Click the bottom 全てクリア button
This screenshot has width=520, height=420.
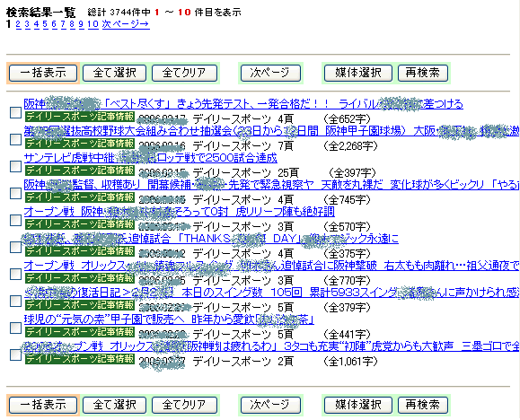(184, 405)
